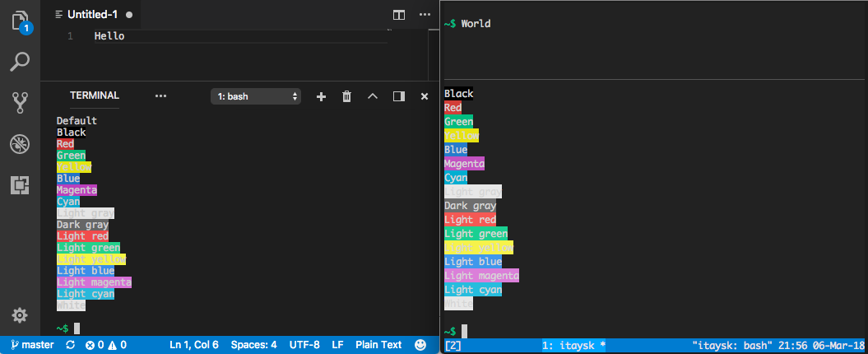
Task: Open the Manage gear menu
Action: coord(20,316)
